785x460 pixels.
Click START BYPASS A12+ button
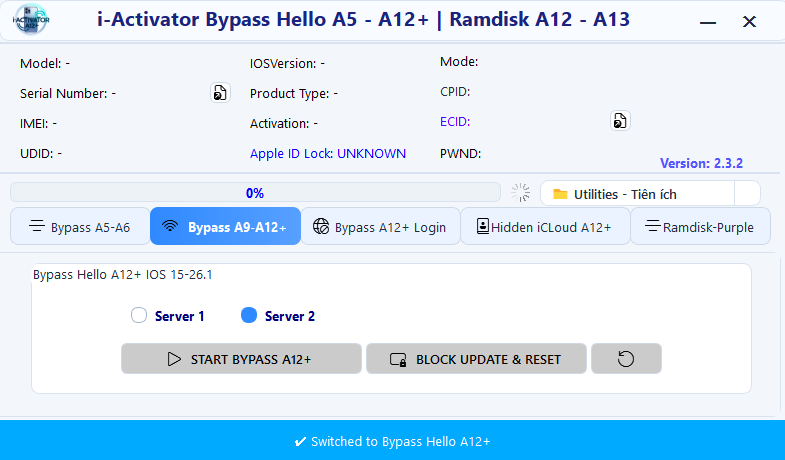pos(241,359)
